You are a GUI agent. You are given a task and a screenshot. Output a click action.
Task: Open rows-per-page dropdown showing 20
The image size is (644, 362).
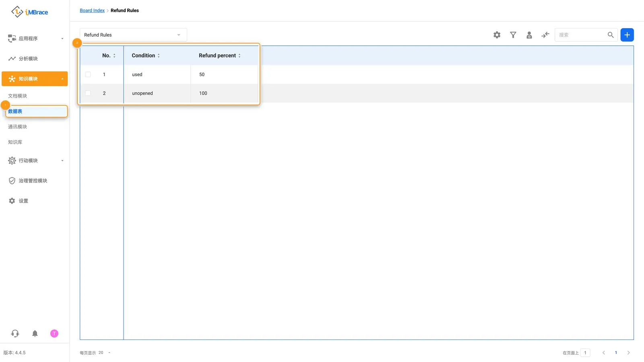(x=104, y=353)
